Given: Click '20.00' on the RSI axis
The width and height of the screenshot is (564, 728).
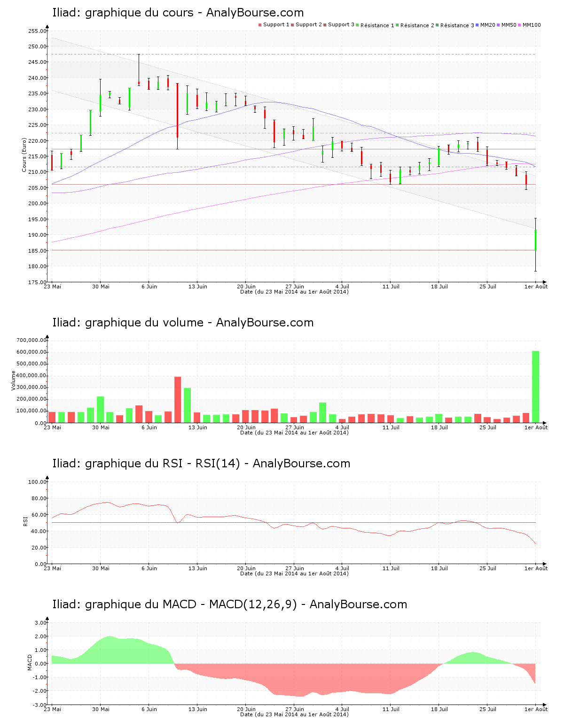Looking at the screenshot, I should click(x=39, y=548).
